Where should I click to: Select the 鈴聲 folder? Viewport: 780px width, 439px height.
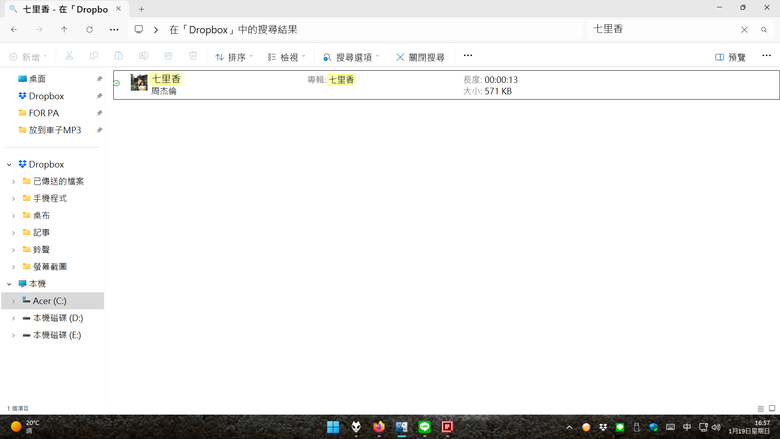coord(41,250)
